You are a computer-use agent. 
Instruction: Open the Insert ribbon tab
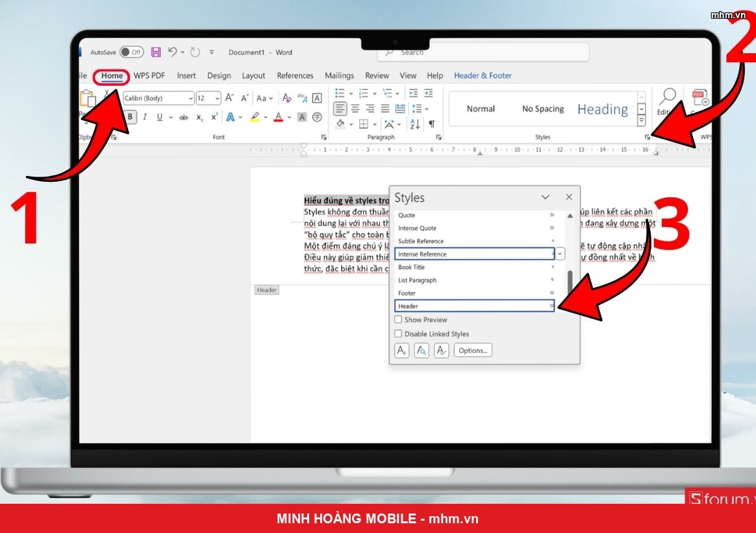pos(186,76)
